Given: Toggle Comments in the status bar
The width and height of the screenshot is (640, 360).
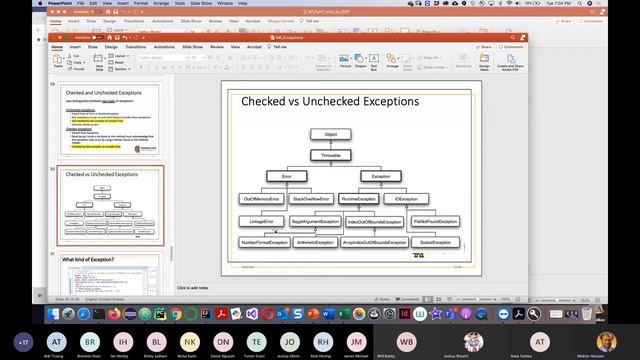Looking at the screenshot, I should click(407, 299).
